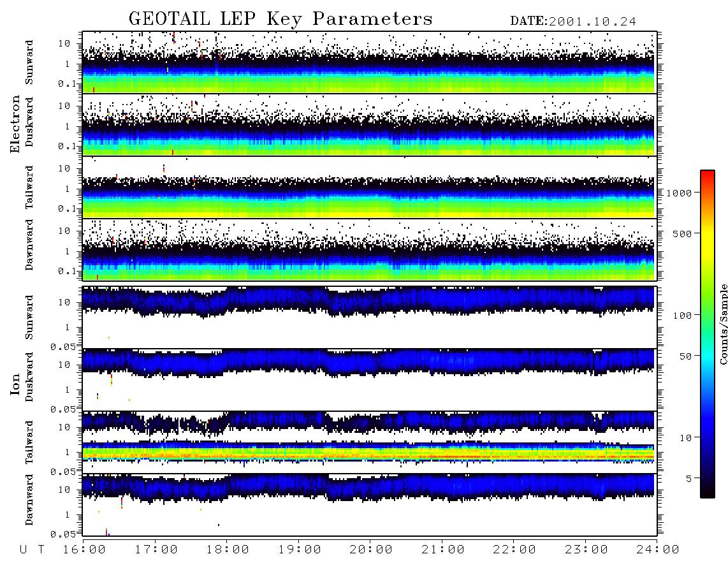The image size is (728, 561).
Task: Click the 100 colorbar tick label
Action: click(x=683, y=316)
